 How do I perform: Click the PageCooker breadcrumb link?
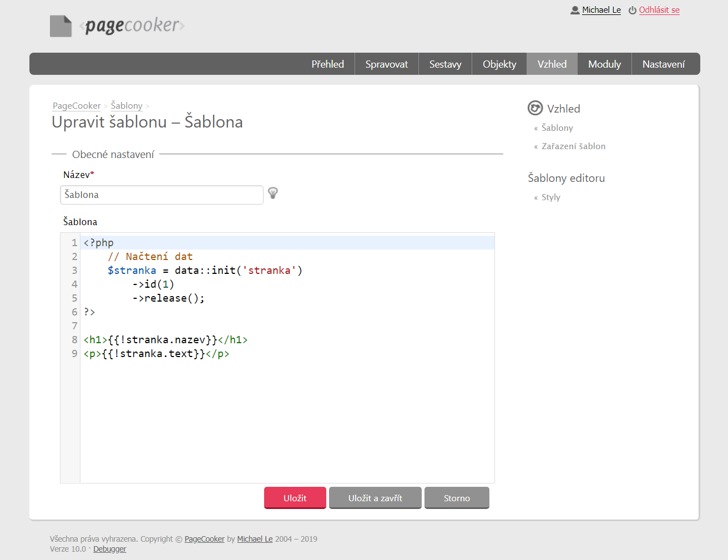(x=77, y=105)
